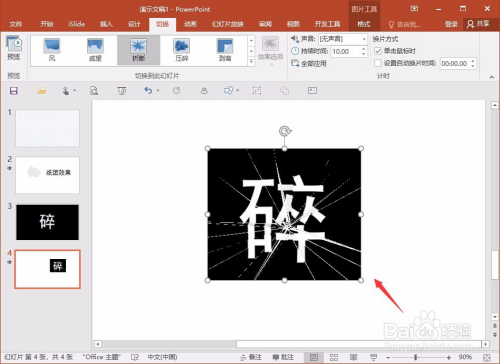
Task: Switch to Reading view
Action: 354,358
